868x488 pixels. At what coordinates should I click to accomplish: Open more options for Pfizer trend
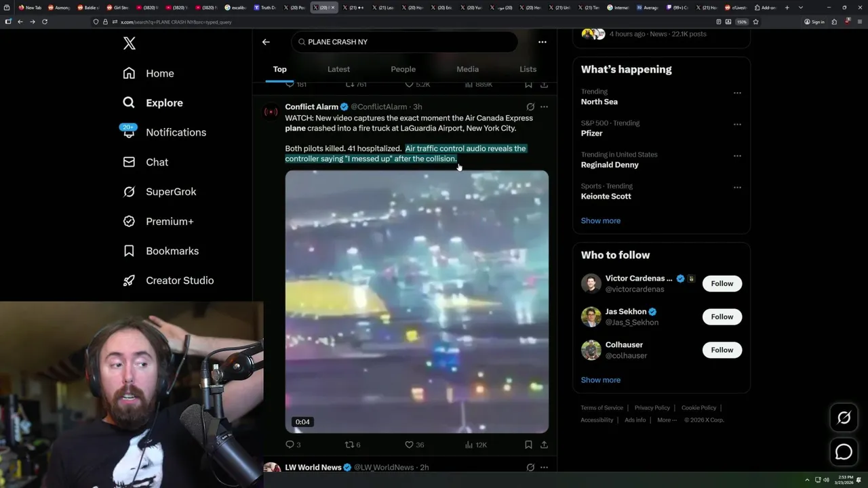737,124
